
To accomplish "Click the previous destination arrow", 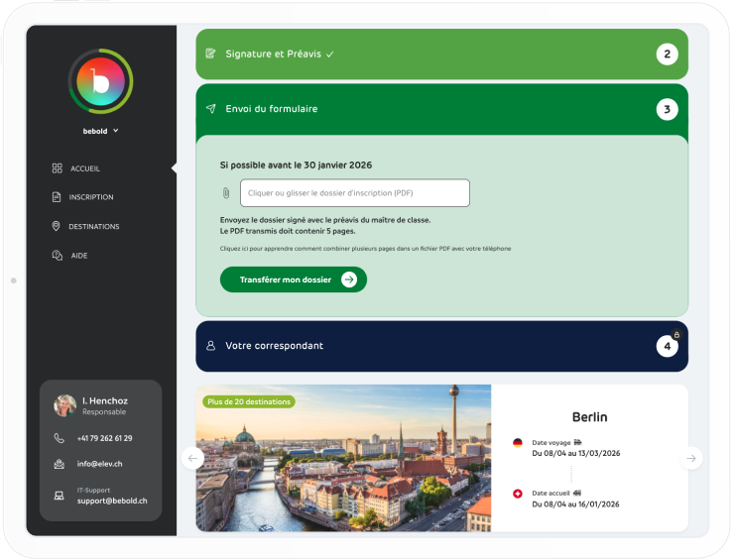I will [x=192, y=458].
